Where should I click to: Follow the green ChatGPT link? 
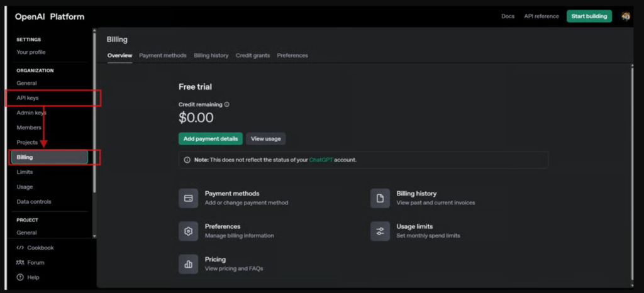321,160
